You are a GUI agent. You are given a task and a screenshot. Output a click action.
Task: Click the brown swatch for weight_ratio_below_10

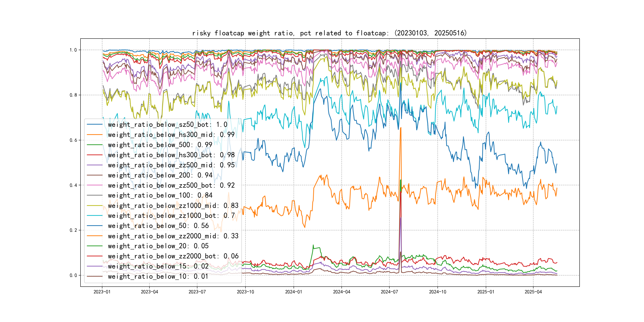tap(94, 276)
